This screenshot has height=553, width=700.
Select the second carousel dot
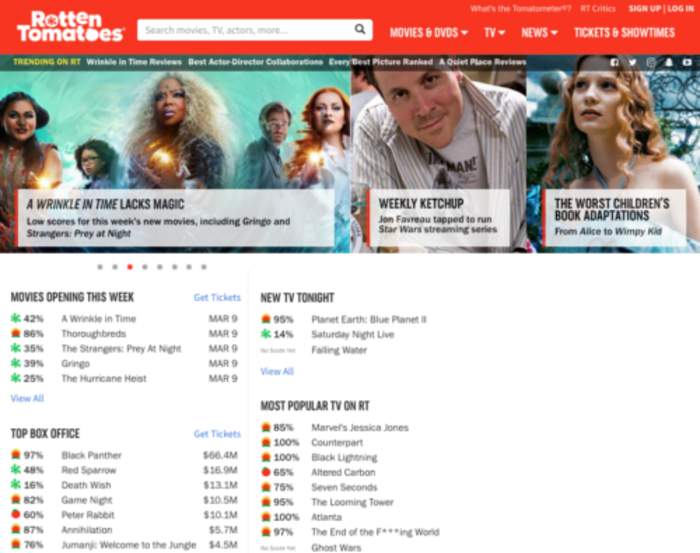point(115,267)
